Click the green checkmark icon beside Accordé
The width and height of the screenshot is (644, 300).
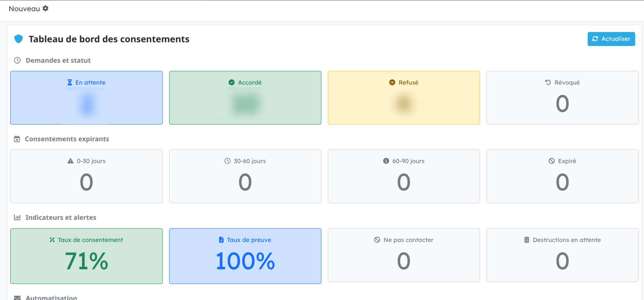231,83
